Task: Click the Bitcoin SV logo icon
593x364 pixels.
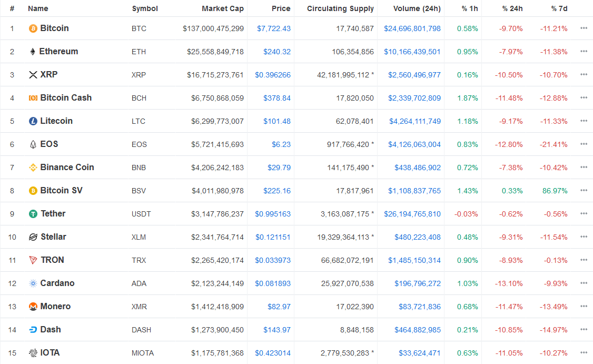Action: click(x=33, y=191)
